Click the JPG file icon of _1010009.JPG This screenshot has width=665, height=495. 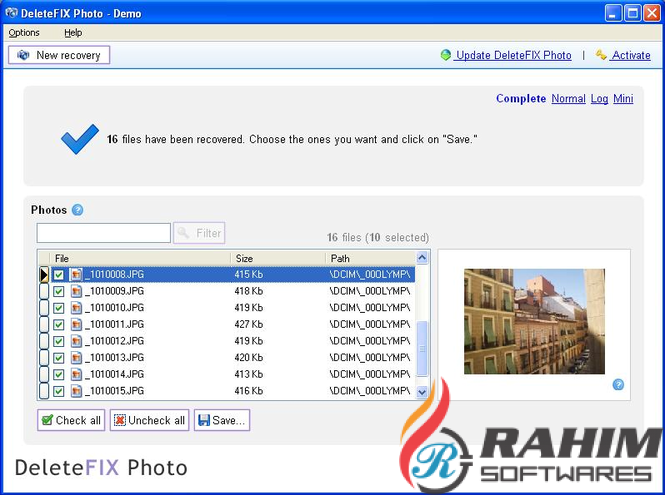pyautogui.click(x=76, y=291)
